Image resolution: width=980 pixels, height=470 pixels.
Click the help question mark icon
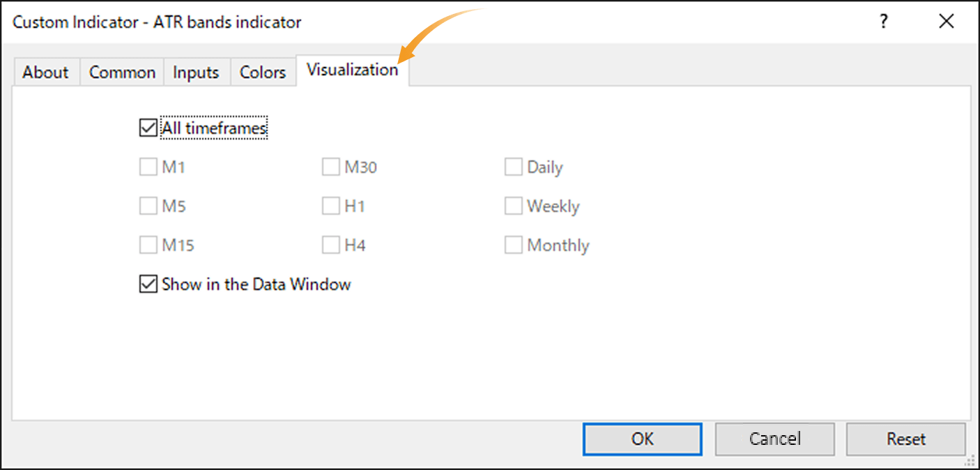(883, 22)
